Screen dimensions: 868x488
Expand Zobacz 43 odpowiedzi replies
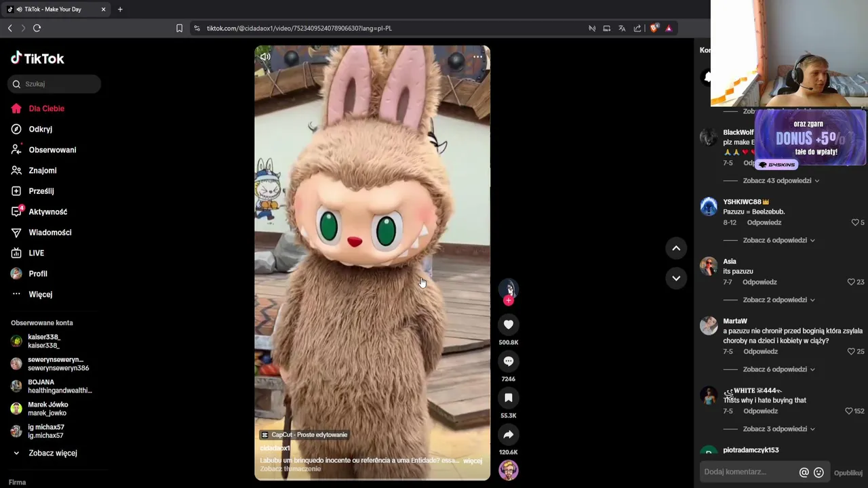(x=781, y=181)
